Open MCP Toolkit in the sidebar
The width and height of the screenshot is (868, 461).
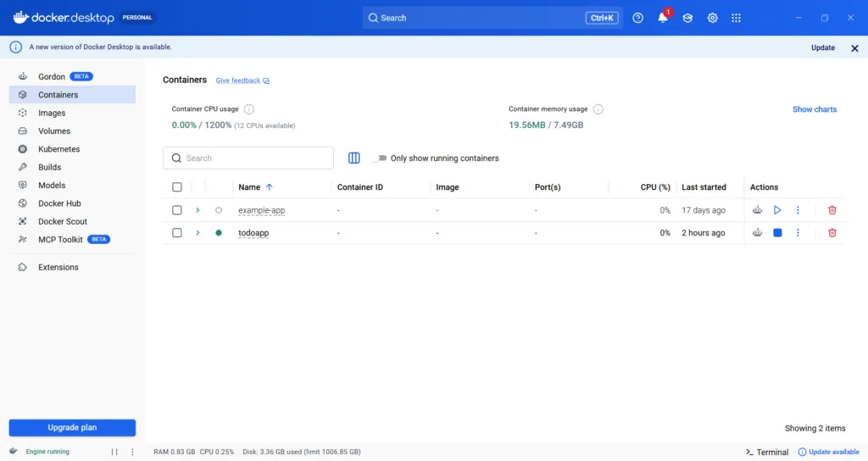coord(73,240)
